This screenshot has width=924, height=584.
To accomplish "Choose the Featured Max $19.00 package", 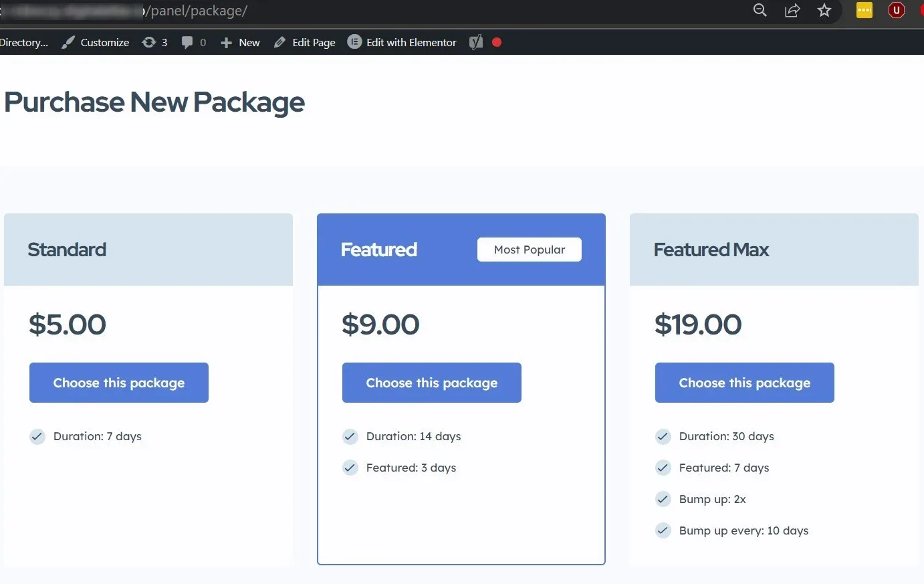I will click(x=745, y=383).
